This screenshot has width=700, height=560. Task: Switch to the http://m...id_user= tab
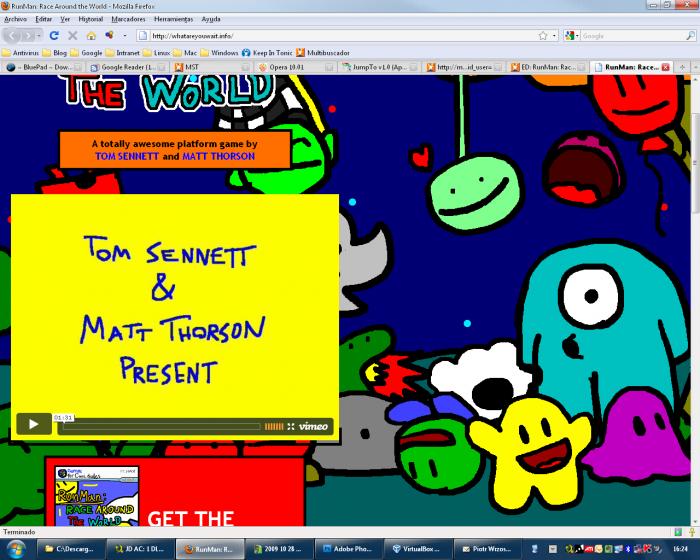tap(465, 67)
